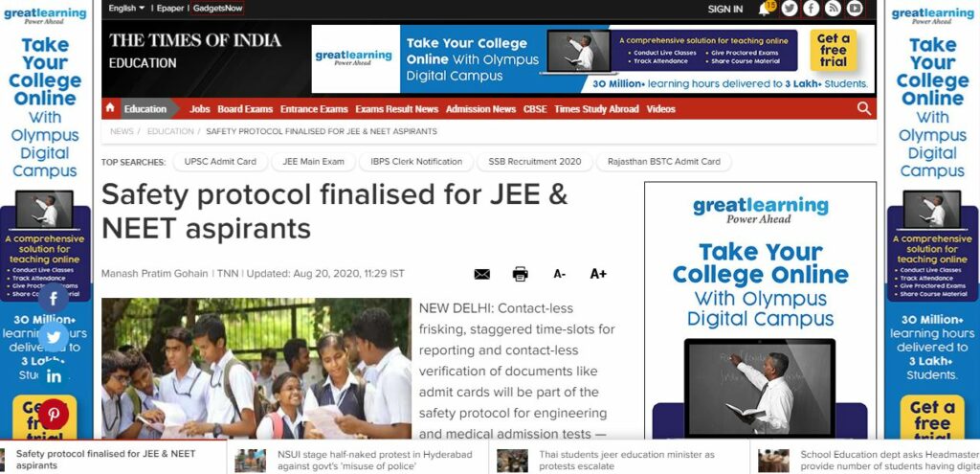
Task: Click the EDUCATION breadcrumb link
Action: click(170, 131)
